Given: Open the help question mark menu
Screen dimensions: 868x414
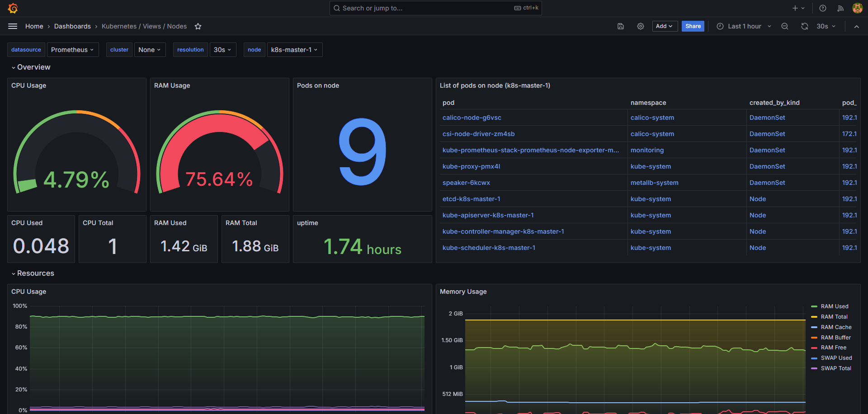Looking at the screenshot, I should point(823,8).
